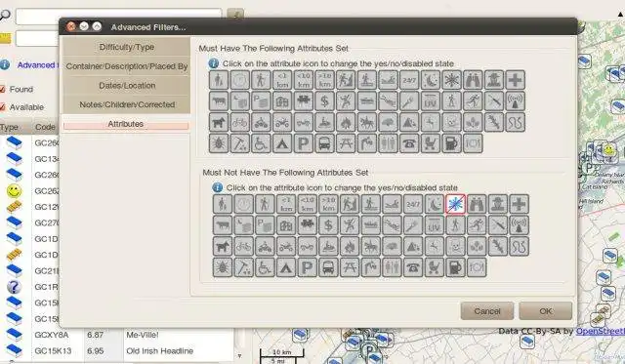Toggle the wheelchair attribute under Must Have
This screenshot has height=364, width=625.
click(x=261, y=143)
